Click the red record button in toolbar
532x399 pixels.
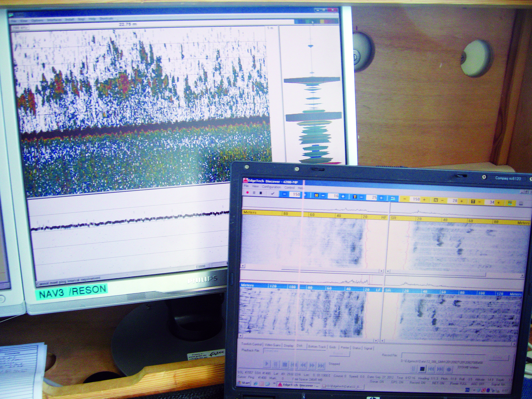[x=247, y=193]
